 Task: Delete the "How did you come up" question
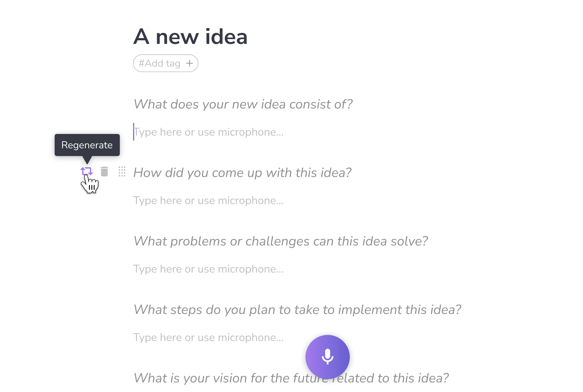coord(105,172)
